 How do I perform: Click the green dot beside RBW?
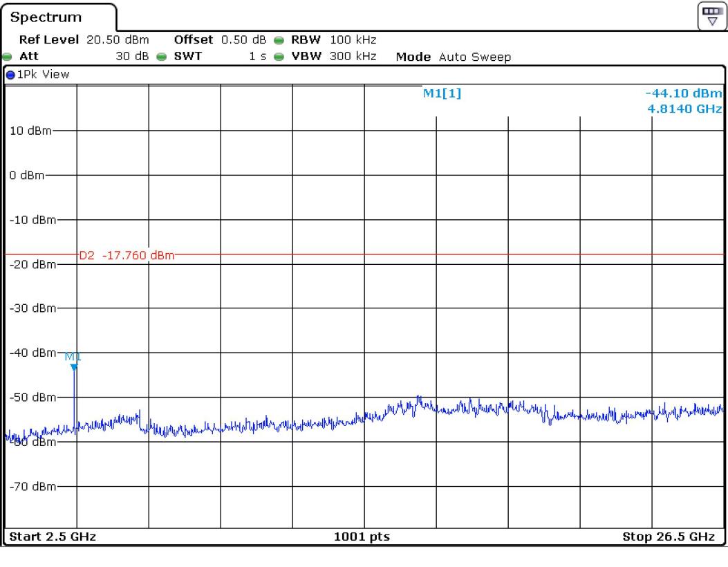click(279, 40)
